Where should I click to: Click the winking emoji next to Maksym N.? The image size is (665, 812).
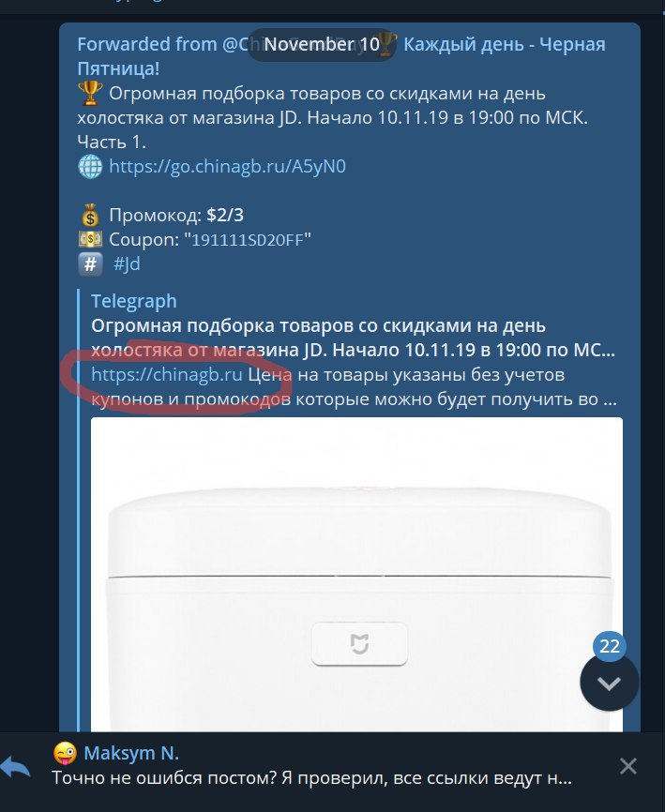(65, 753)
